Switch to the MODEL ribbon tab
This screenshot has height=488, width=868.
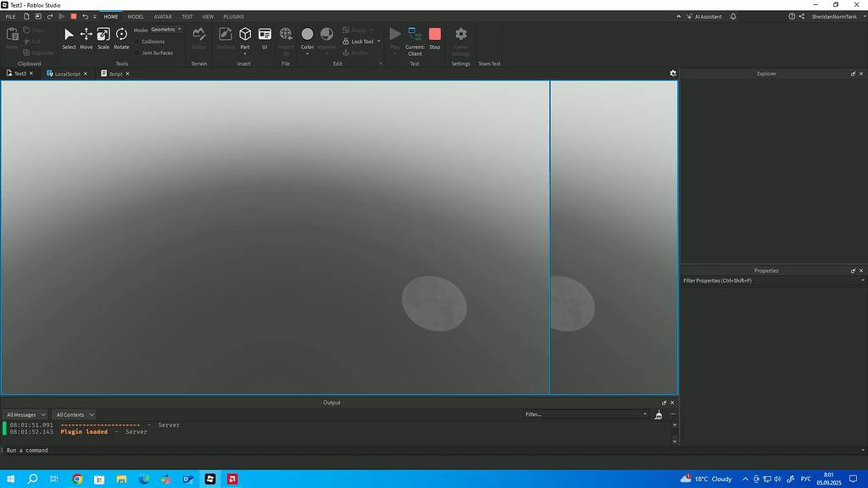[136, 17]
